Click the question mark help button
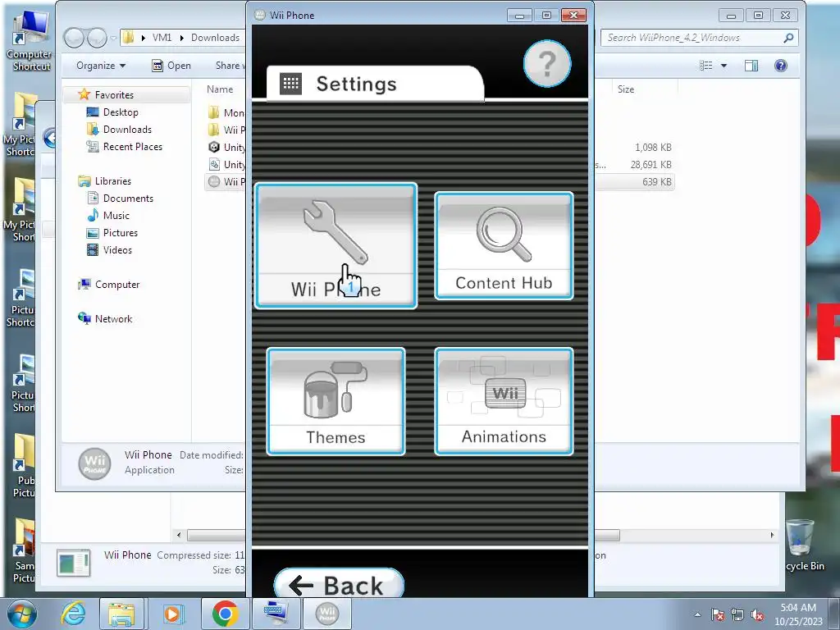Viewport: 840px width, 630px height. pos(547,63)
